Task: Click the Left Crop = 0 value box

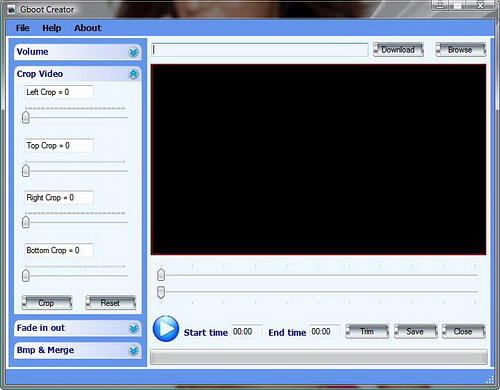Action: [59, 92]
